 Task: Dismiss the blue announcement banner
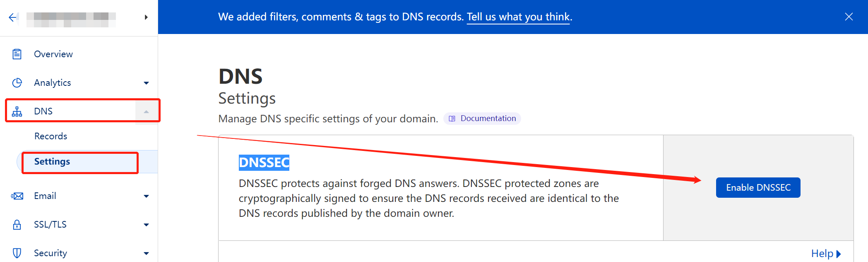849,17
